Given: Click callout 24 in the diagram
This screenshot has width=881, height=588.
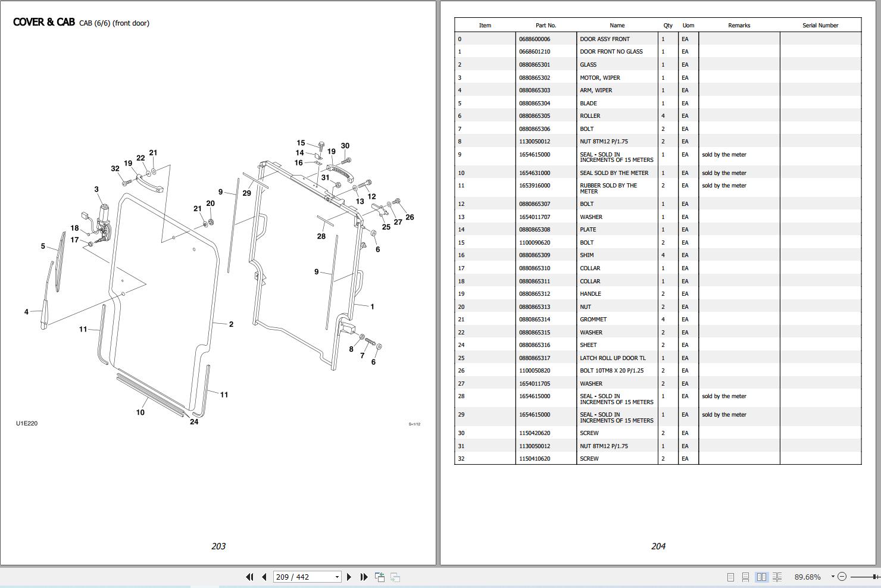Looking at the screenshot, I should [x=194, y=422].
